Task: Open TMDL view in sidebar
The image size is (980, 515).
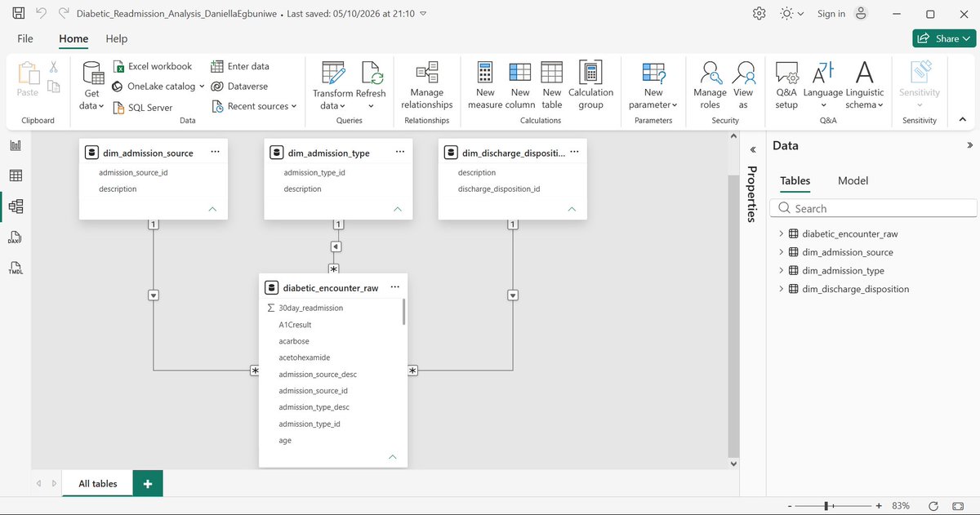Action: (16, 268)
